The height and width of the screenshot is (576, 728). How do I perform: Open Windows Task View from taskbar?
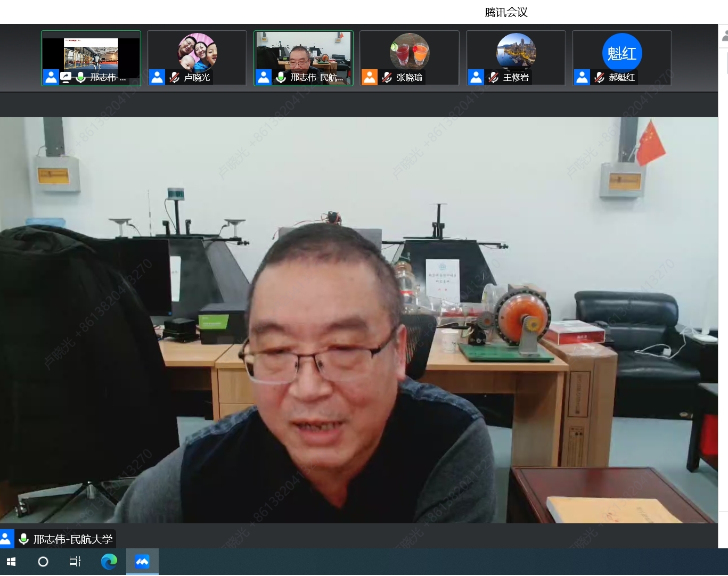pyautogui.click(x=75, y=562)
